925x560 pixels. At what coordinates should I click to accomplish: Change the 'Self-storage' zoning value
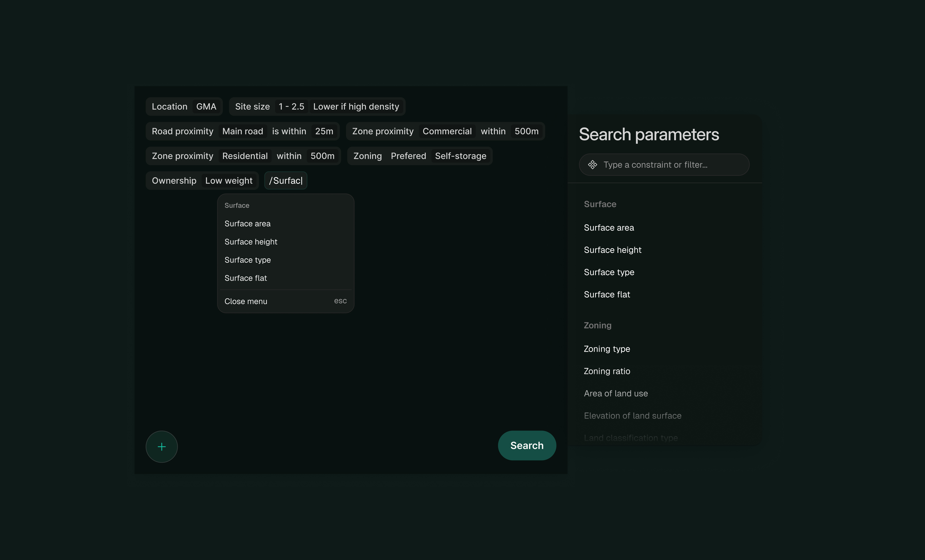coord(460,156)
